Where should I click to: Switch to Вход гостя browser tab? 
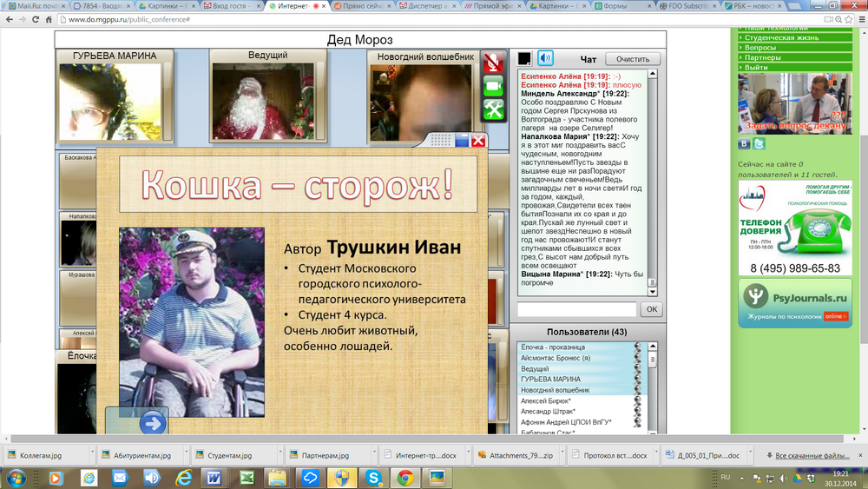click(232, 5)
